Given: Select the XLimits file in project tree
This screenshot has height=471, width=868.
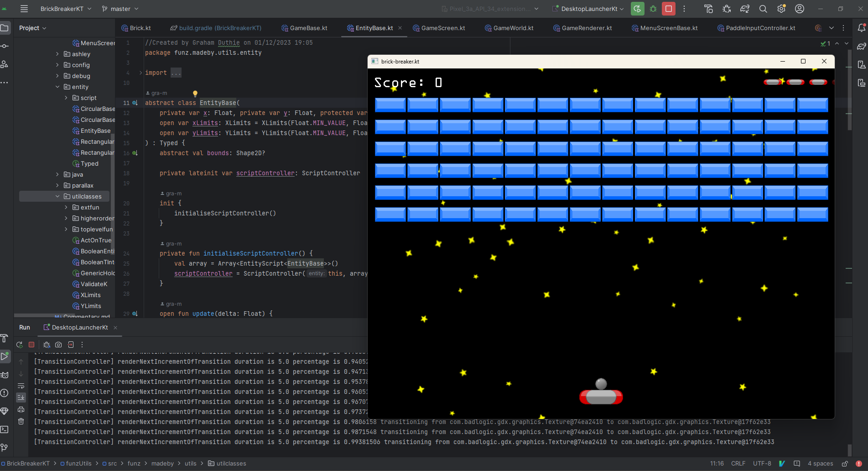Looking at the screenshot, I should tap(90, 295).
